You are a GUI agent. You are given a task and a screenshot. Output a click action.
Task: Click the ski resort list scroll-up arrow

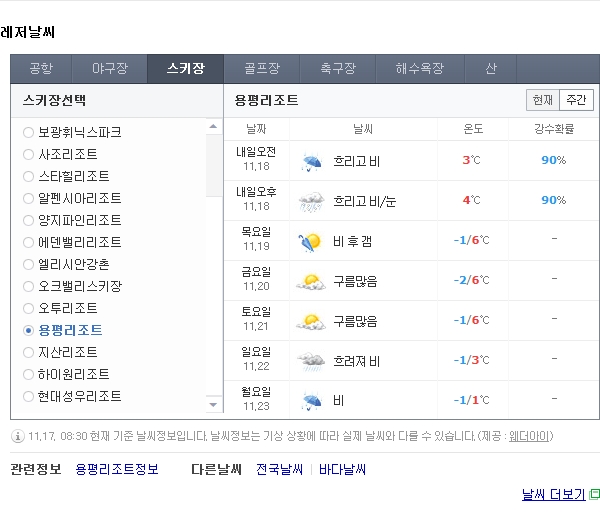pos(214,126)
